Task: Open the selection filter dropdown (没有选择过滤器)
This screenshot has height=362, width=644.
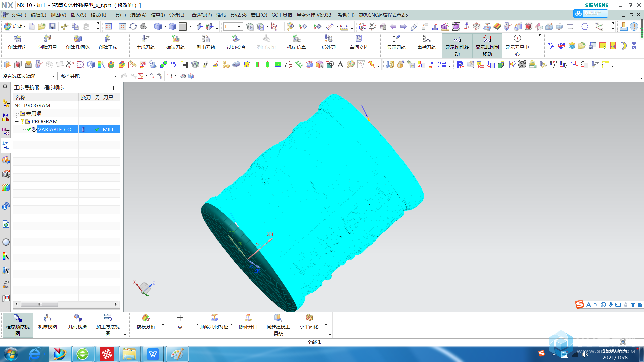Action: click(29, 76)
